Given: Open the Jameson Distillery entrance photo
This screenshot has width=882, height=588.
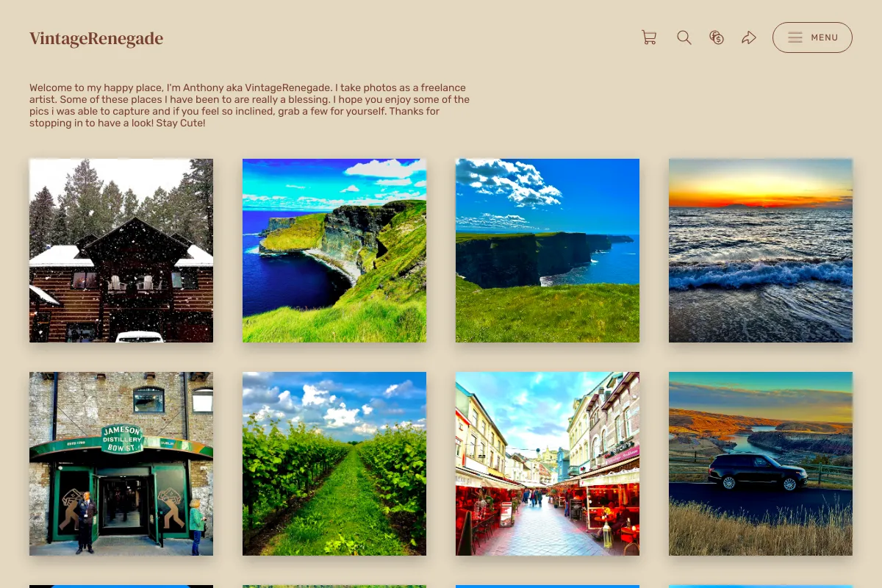Looking at the screenshot, I should [121, 464].
